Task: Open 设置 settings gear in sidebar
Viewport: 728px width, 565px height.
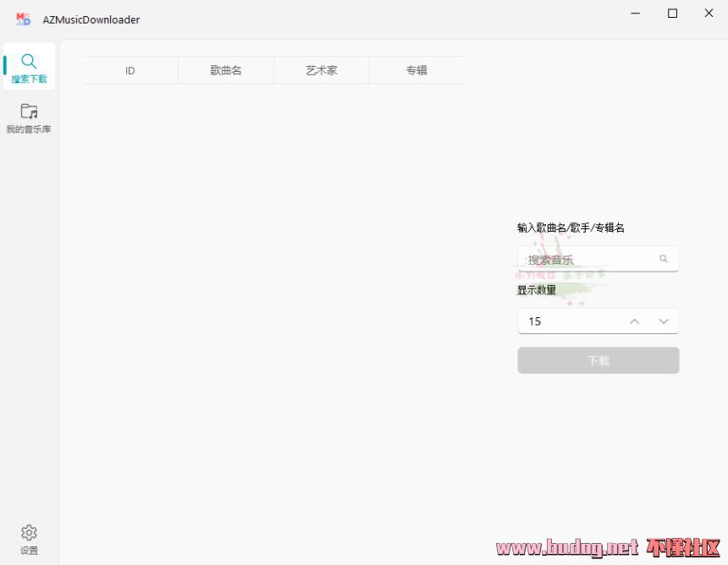Action: coord(29,538)
